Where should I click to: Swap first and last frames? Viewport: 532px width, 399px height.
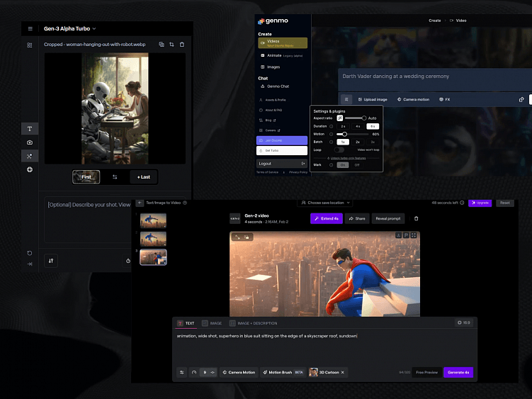pyautogui.click(x=115, y=177)
